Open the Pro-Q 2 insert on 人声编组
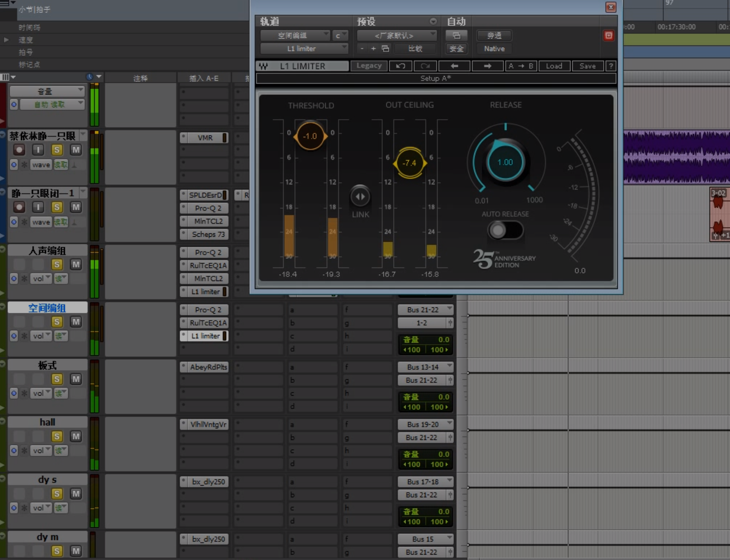 pyautogui.click(x=204, y=252)
